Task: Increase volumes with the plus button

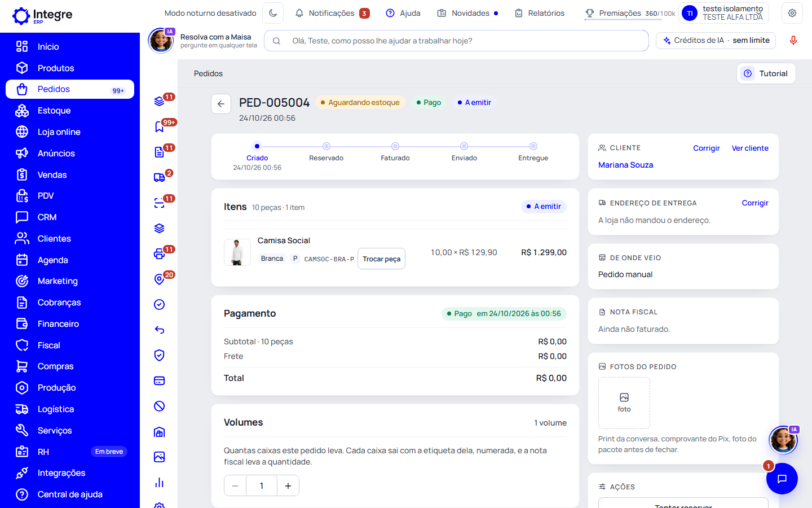Action: click(288, 486)
